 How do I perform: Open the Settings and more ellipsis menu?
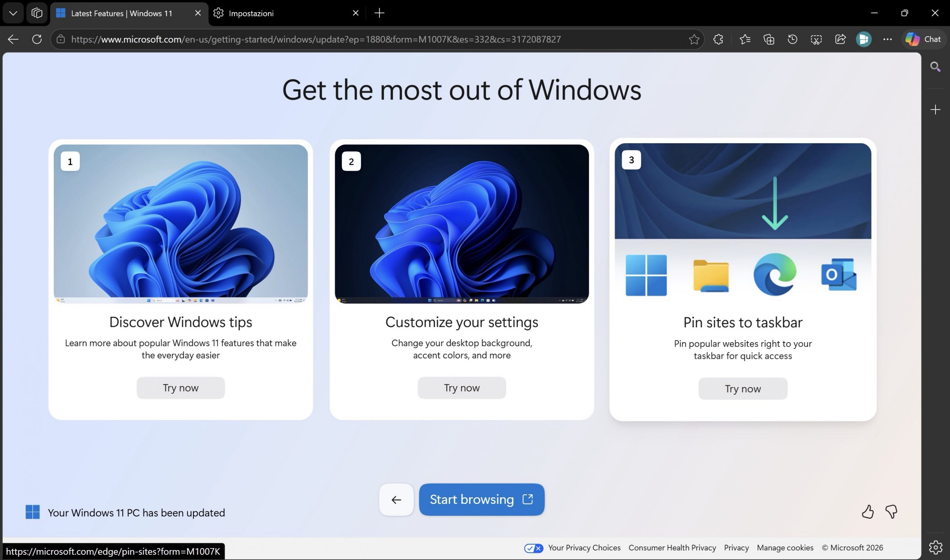point(887,39)
